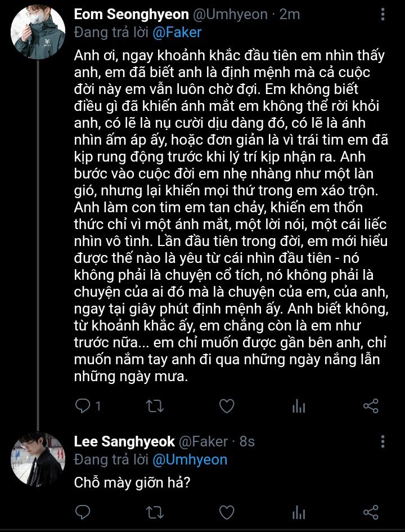Reply to Eom Seonghyeon's tweet
405x532 pixels.
pyautogui.click(x=83, y=405)
